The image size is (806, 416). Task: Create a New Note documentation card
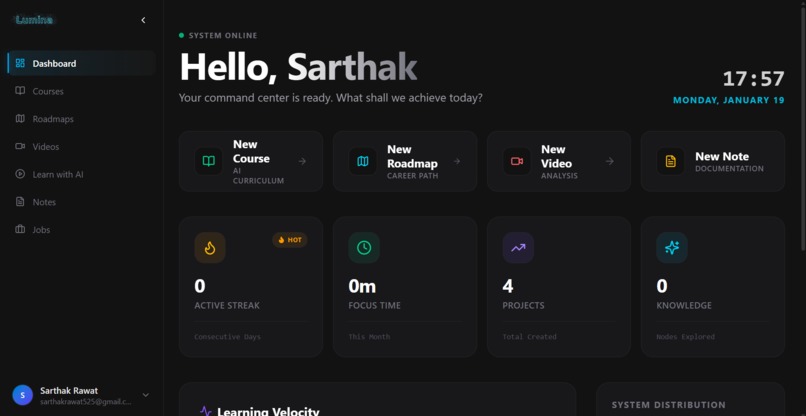(x=713, y=161)
